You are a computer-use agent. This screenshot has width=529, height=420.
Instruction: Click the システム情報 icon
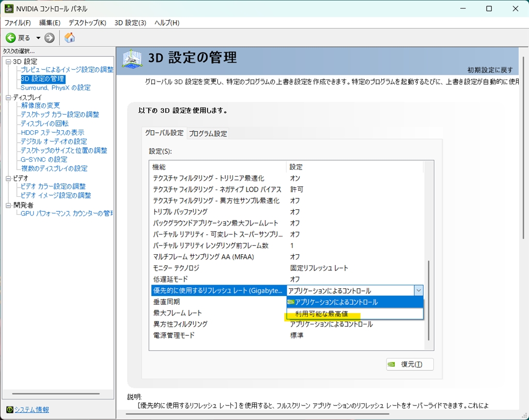pyautogui.click(x=9, y=410)
